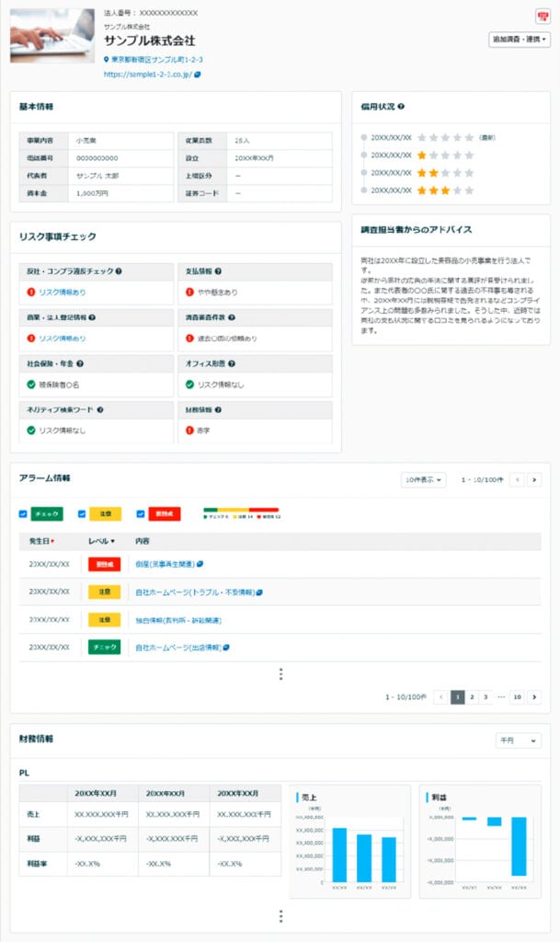Viewport: 560px width, 942px height.
Task: Click the PDF export icon
Action: pos(542,17)
